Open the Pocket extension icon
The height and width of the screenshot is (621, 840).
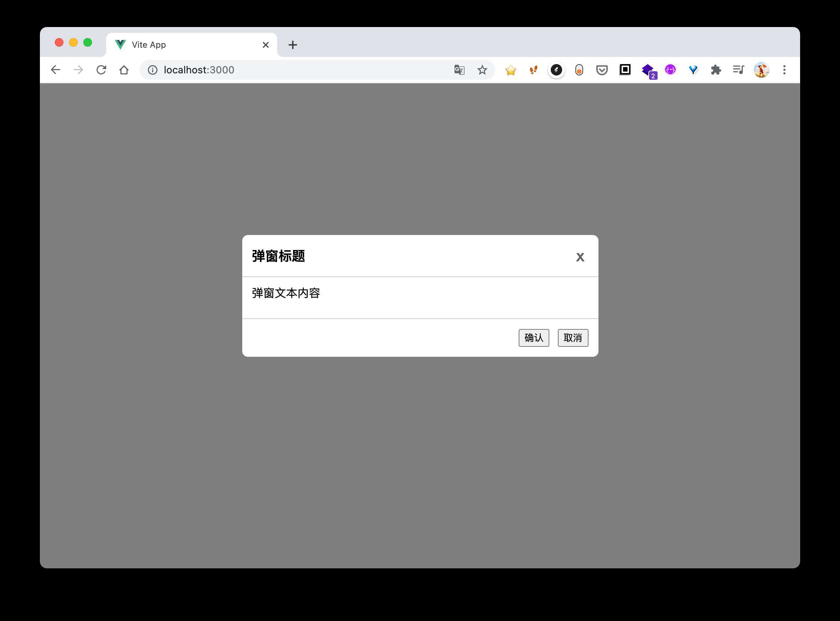pyautogui.click(x=602, y=70)
